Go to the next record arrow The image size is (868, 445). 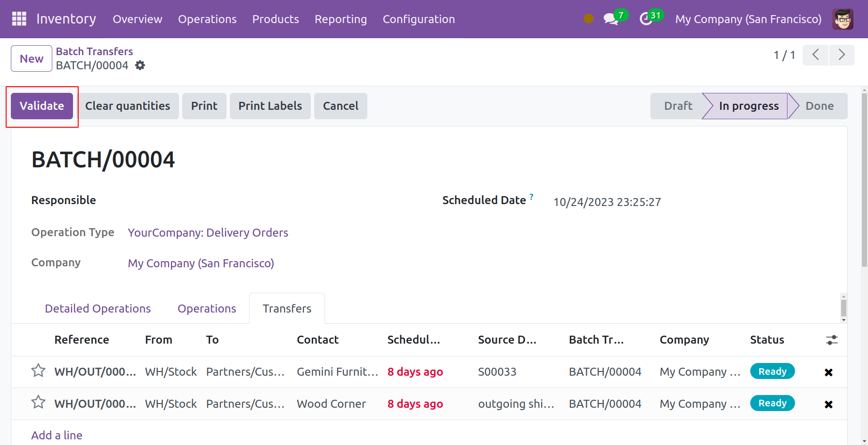click(842, 55)
